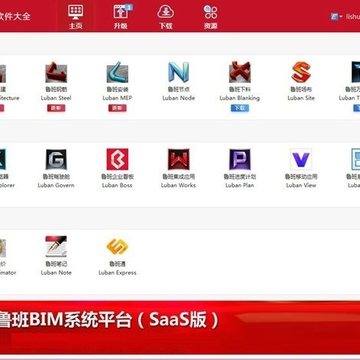This screenshot has width=360, height=360.
Task: Go to the 资源 resources tab
Action: point(211,17)
